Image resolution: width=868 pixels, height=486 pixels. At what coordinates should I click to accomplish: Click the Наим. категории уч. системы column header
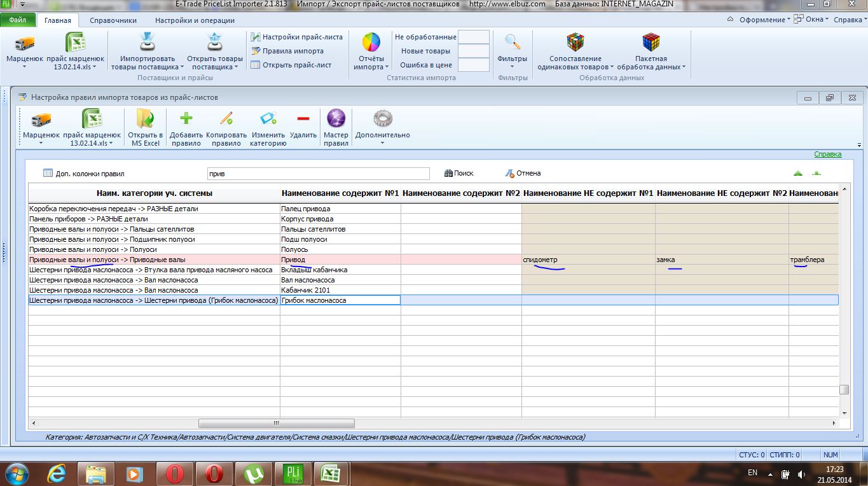(155, 193)
